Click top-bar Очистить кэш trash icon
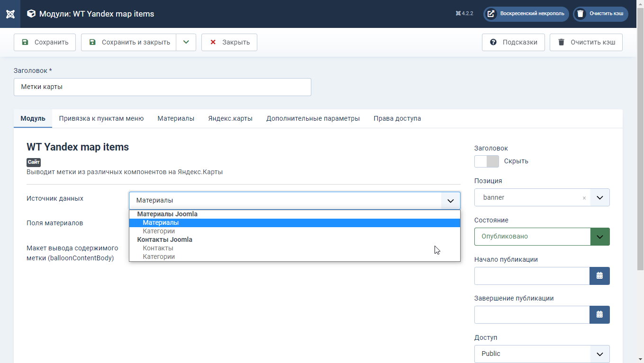This screenshot has height=363, width=644. click(x=580, y=14)
